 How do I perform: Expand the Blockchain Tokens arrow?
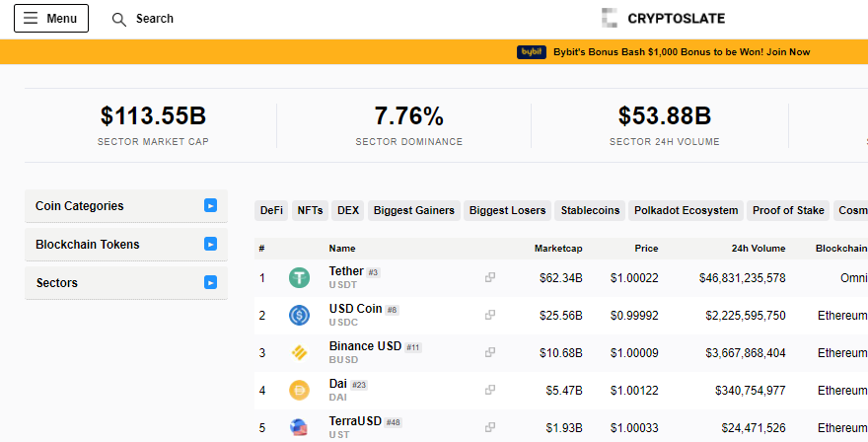pyautogui.click(x=210, y=244)
